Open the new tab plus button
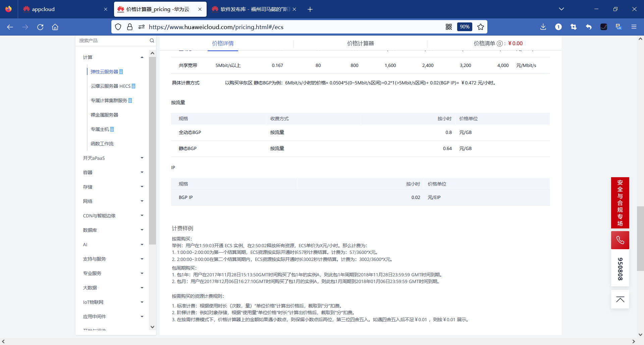644x345 pixels. [x=310, y=9]
